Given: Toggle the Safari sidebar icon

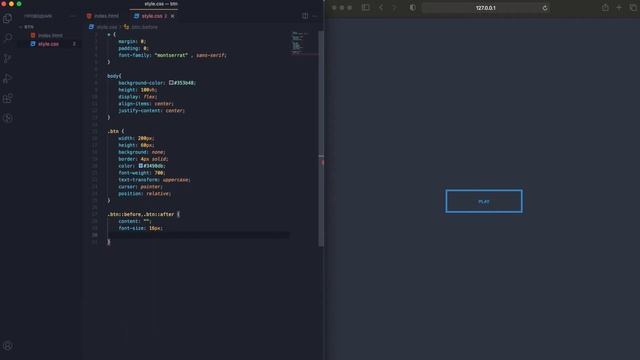Looking at the screenshot, I should (x=366, y=7).
